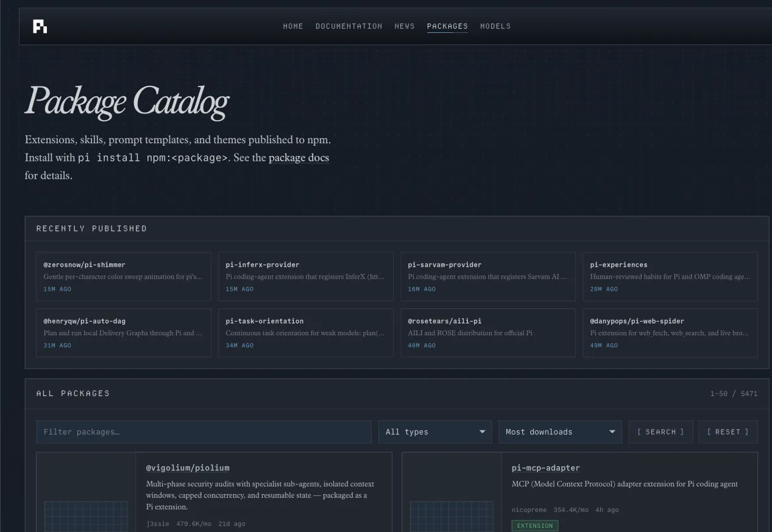Go to Documentation page

[349, 26]
